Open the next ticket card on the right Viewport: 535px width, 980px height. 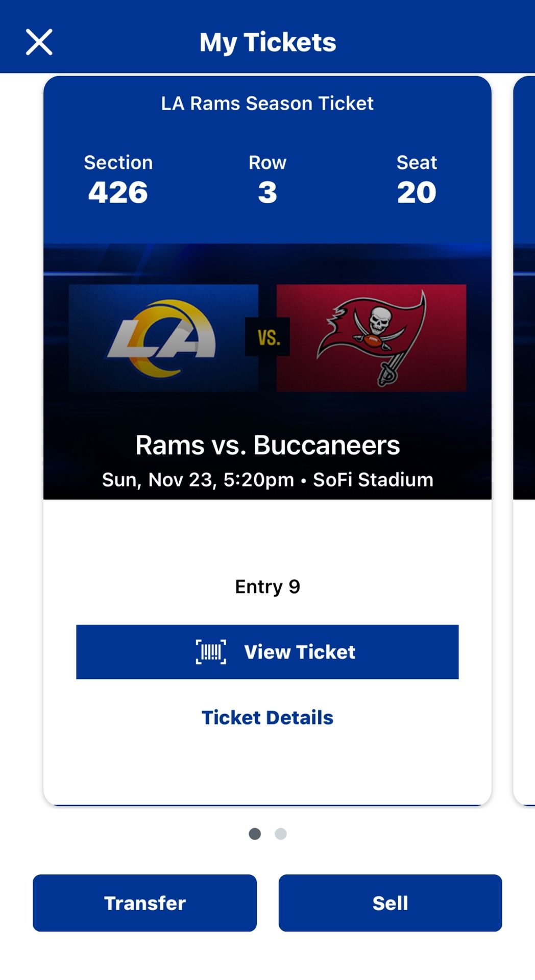pos(526,408)
